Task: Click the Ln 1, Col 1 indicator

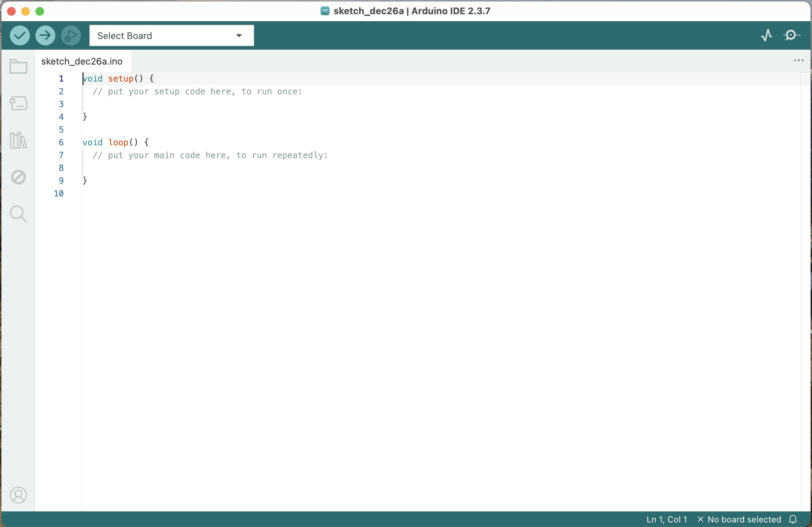Action: [x=666, y=520]
